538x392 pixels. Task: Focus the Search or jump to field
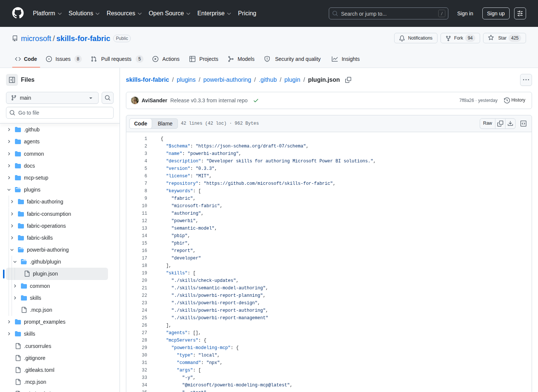tap(389, 13)
